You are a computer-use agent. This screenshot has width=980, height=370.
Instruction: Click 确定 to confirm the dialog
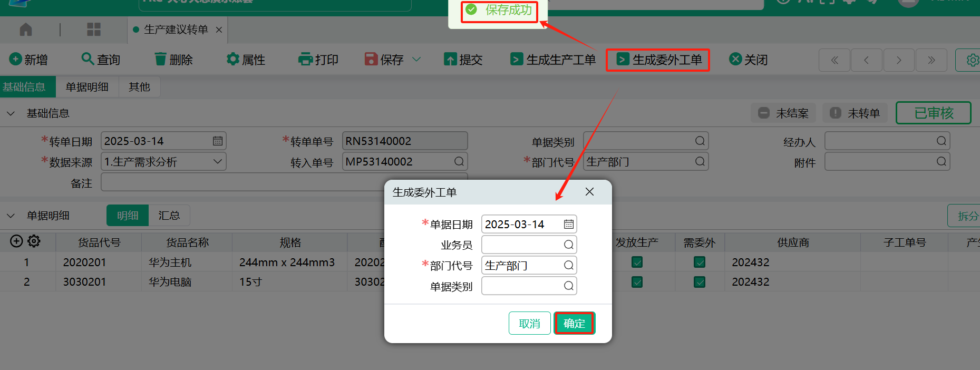click(574, 323)
